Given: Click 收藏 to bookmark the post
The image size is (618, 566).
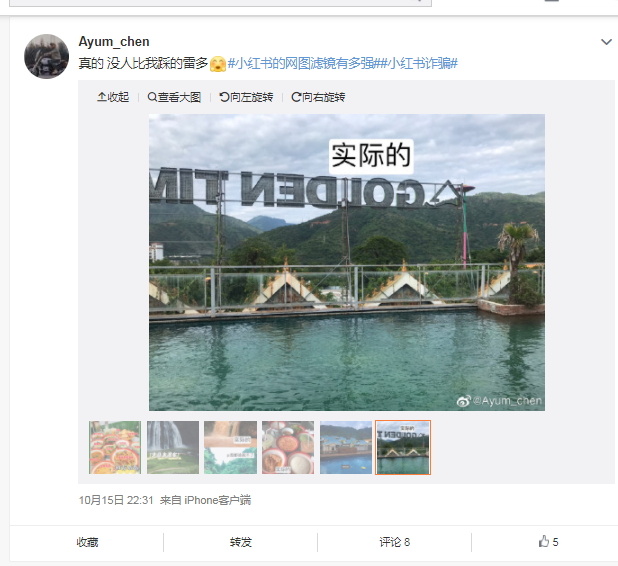Looking at the screenshot, I should click(x=87, y=542).
